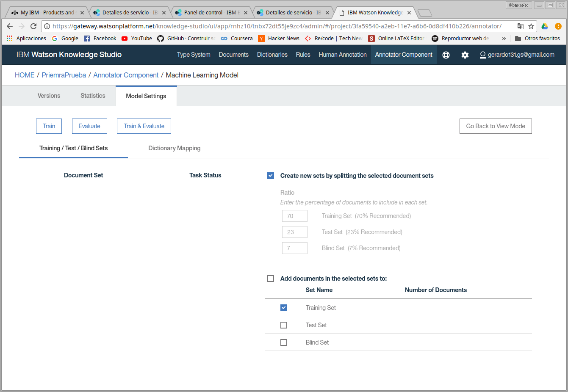Open the Re/code Tech News bookmark
Screen dimensions: 568x392
coord(334,39)
